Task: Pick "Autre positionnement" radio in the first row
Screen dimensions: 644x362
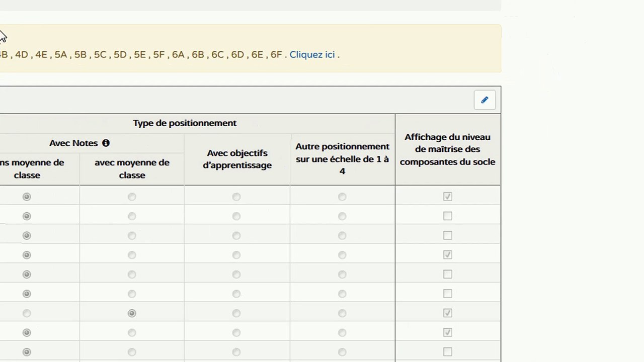Action: 342,197
